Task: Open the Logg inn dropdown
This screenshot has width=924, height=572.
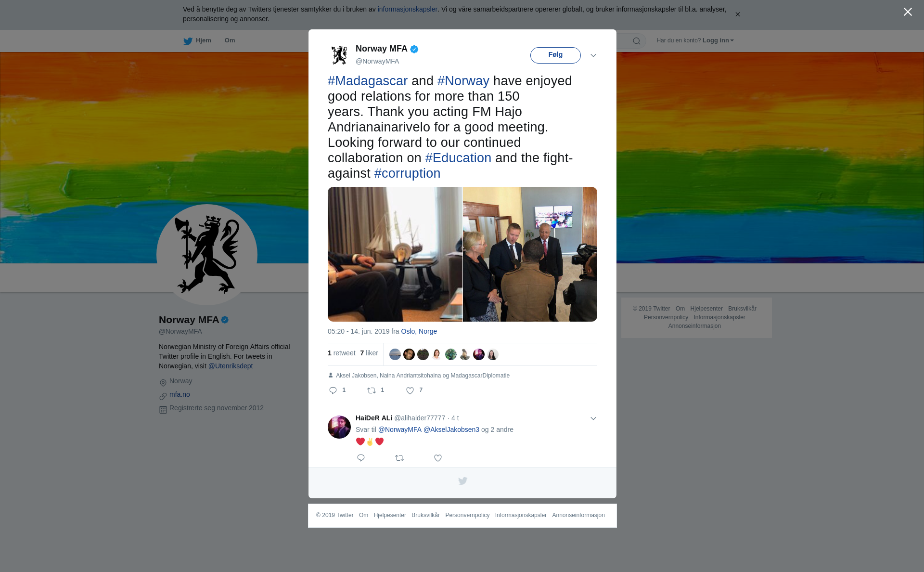Action: coord(718,40)
